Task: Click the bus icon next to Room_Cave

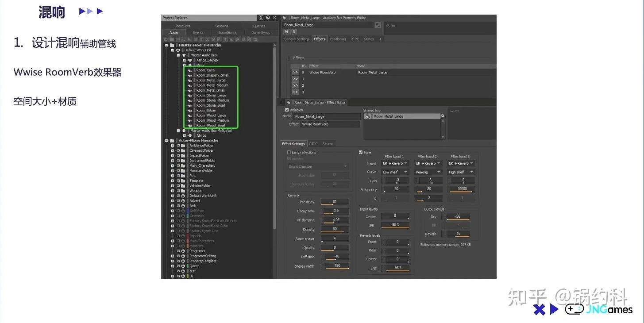Action: click(190, 70)
